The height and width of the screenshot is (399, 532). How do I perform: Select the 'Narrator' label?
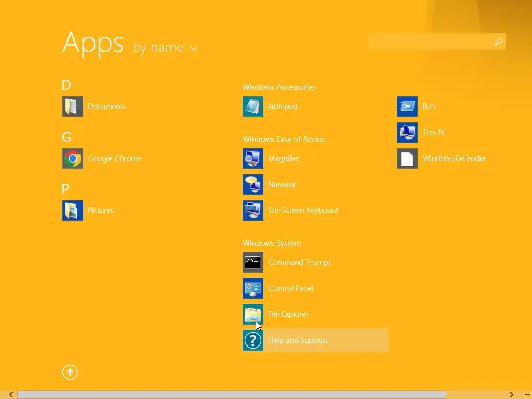[x=282, y=184]
